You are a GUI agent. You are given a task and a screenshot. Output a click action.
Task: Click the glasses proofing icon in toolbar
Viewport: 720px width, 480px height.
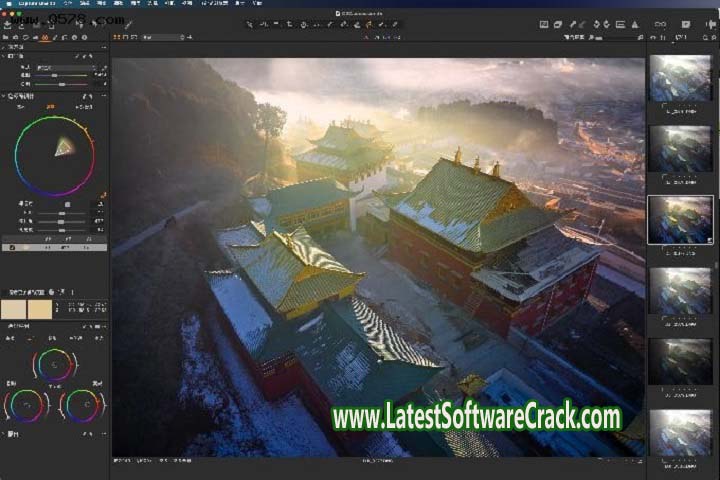660,24
